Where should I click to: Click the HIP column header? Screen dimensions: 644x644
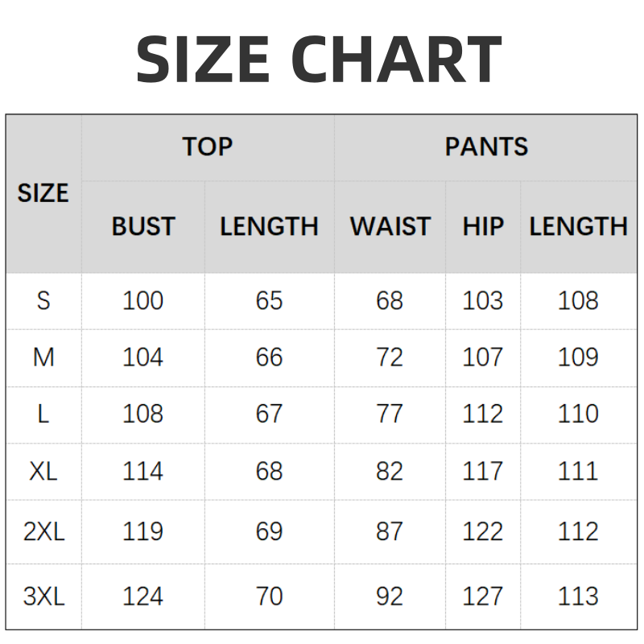click(x=482, y=226)
